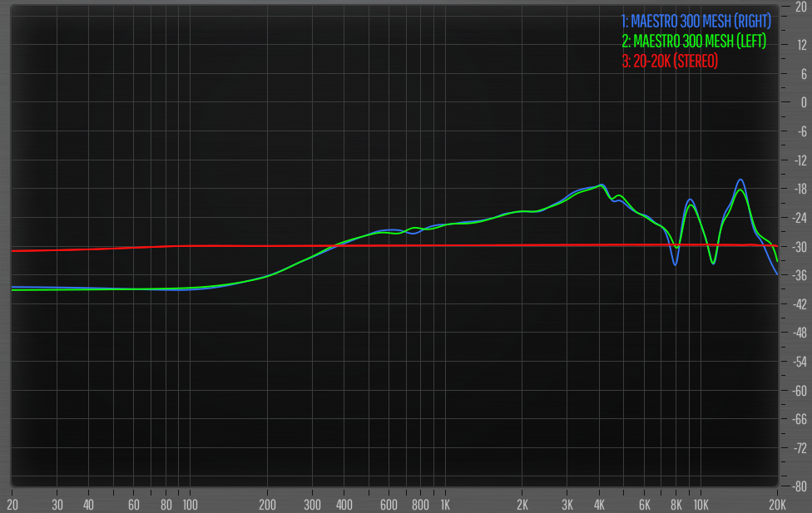Click the 8K label on the frequency axis
The height and width of the screenshot is (513, 812).
point(676,505)
